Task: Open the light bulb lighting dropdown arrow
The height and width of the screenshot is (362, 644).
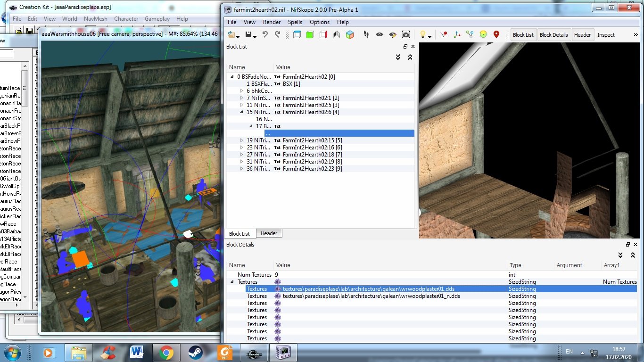Action: coord(429,36)
